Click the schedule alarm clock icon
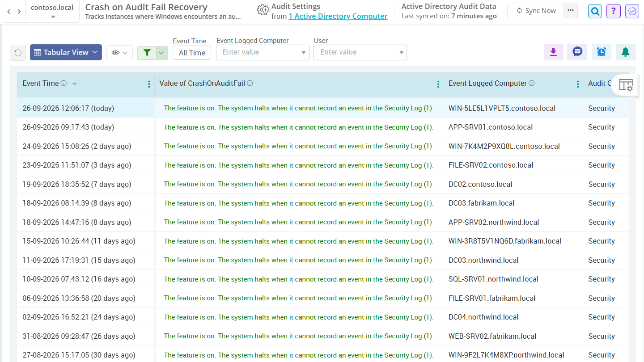The height and width of the screenshot is (362, 644). [x=602, y=52]
